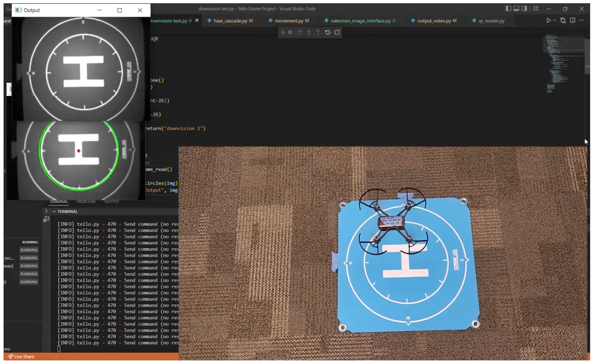This screenshot has height=364, width=594.
Task: Toggle the secondary side bar visibility
Action: pyautogui.click(x=524, y=9)
